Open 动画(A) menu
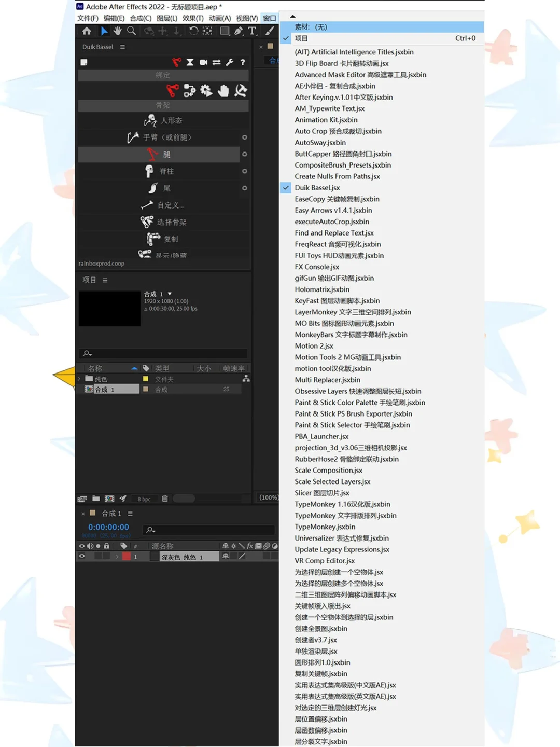 click(x=220, y=18)
